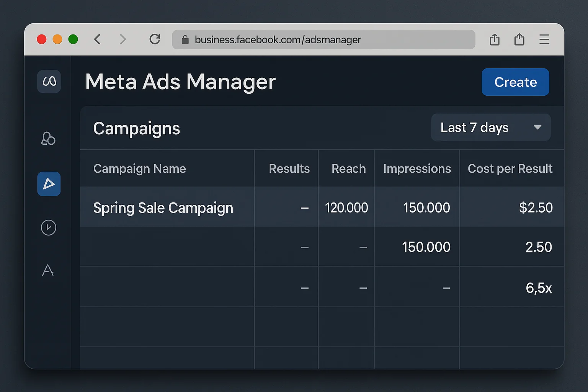Open the Spring Sale Campaign
The width and height of the screenshot is (588, 392).
[x=163, y=207]
